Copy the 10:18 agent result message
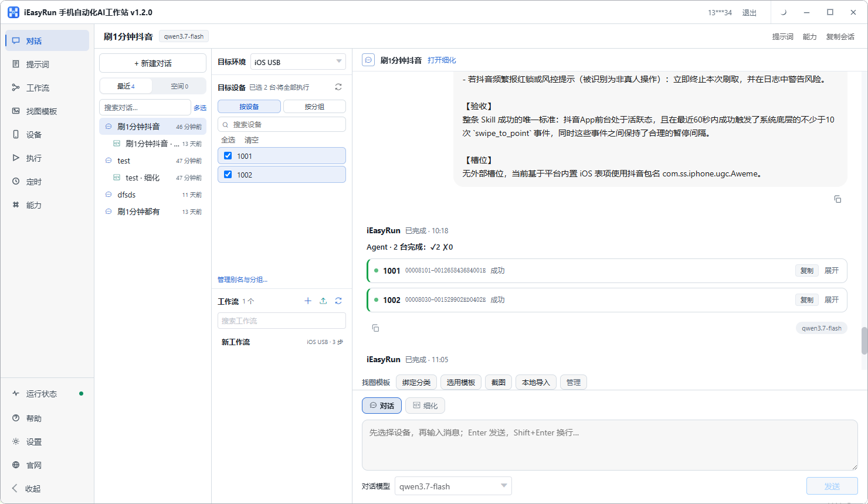The height and width of the screenshot is (504, 868). click(x=375, y=328)
